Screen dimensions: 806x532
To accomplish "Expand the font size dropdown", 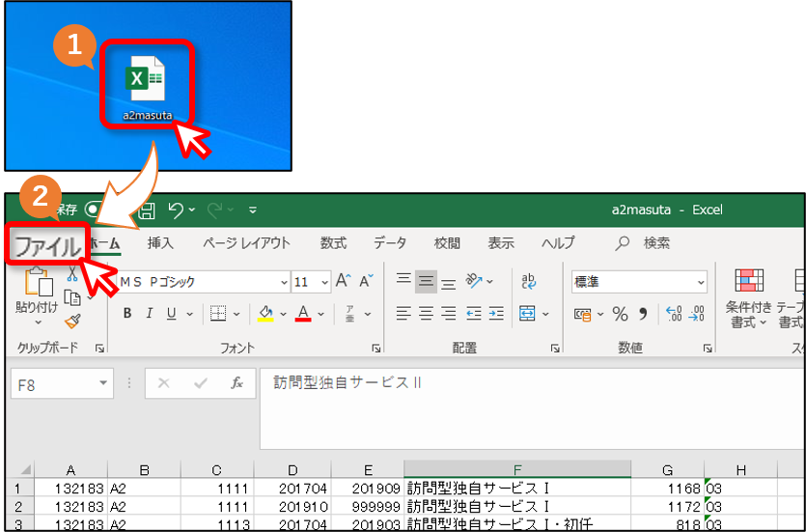I will [325, 282].
